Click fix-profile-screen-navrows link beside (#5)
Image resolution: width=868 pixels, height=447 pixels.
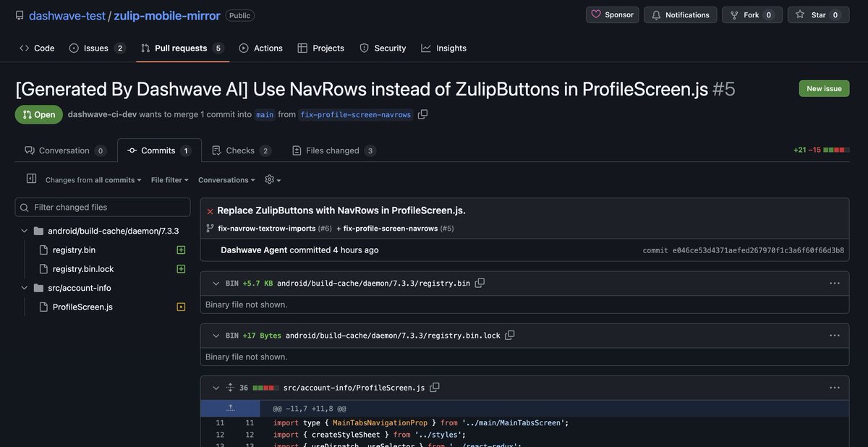click(391, 229)
